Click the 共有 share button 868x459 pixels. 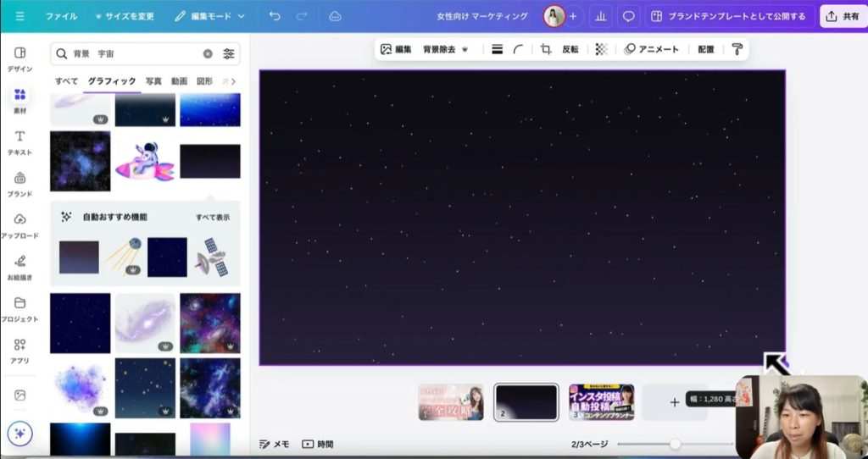[x=842, y=16]
